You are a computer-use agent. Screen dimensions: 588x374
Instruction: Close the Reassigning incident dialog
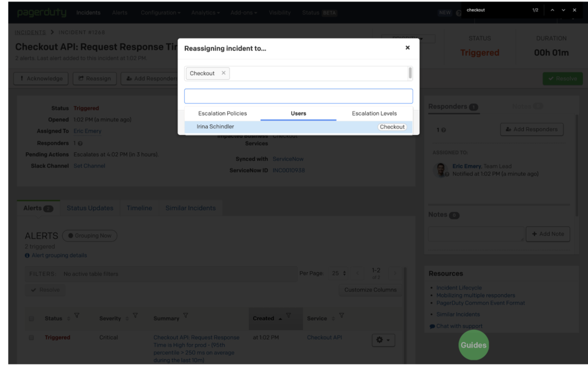pyautogui.click(x=408, y=48)
